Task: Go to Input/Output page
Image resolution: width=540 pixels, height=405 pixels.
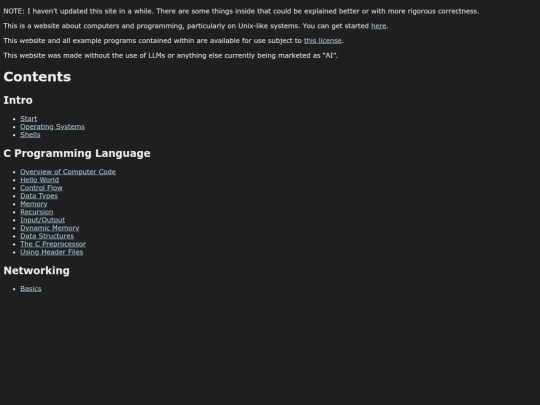Action: point(42,220)
